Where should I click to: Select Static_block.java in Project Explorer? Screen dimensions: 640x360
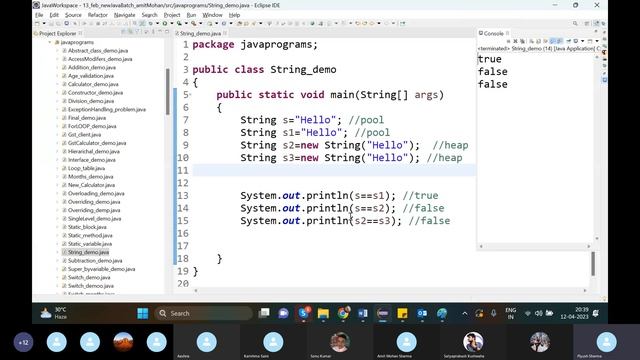pos(87,227)
